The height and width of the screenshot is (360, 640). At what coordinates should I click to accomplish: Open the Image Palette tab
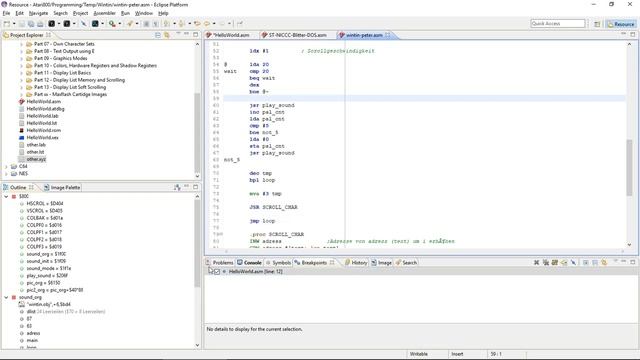click(62, 187)
